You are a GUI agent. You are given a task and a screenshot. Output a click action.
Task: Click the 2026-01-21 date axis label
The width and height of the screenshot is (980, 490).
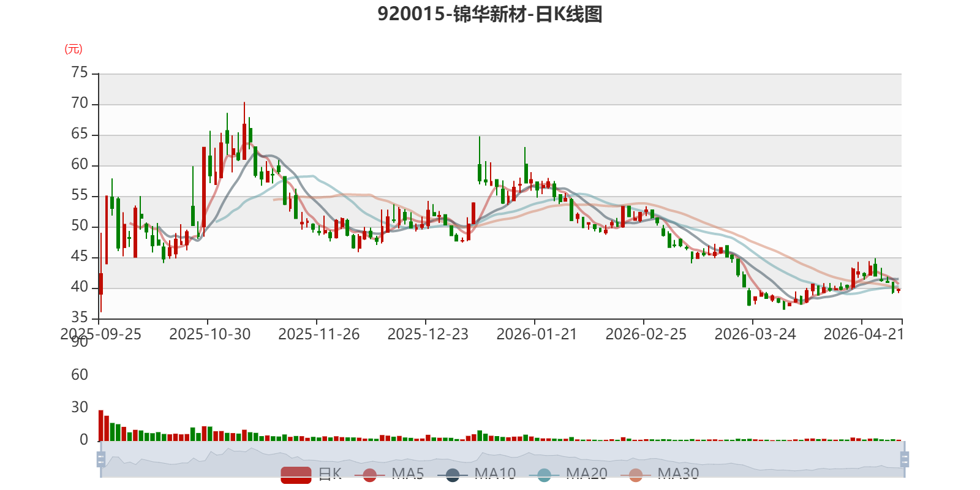[537, 334]
